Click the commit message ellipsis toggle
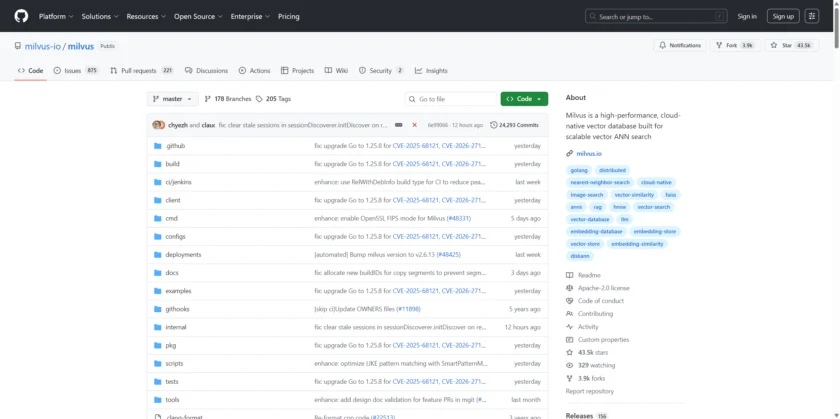This screenshot has width=840, height=419. pyautogui.click(x=399, y=125)
